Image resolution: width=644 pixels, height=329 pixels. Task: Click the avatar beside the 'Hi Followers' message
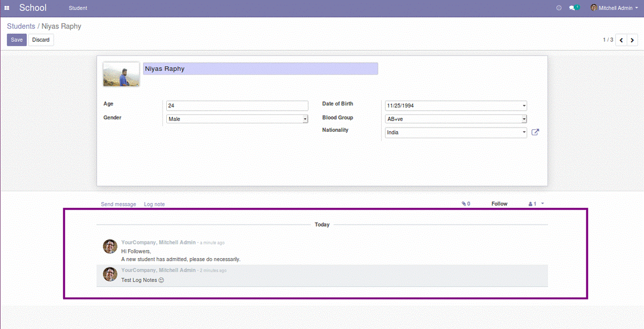pos(110,246)
